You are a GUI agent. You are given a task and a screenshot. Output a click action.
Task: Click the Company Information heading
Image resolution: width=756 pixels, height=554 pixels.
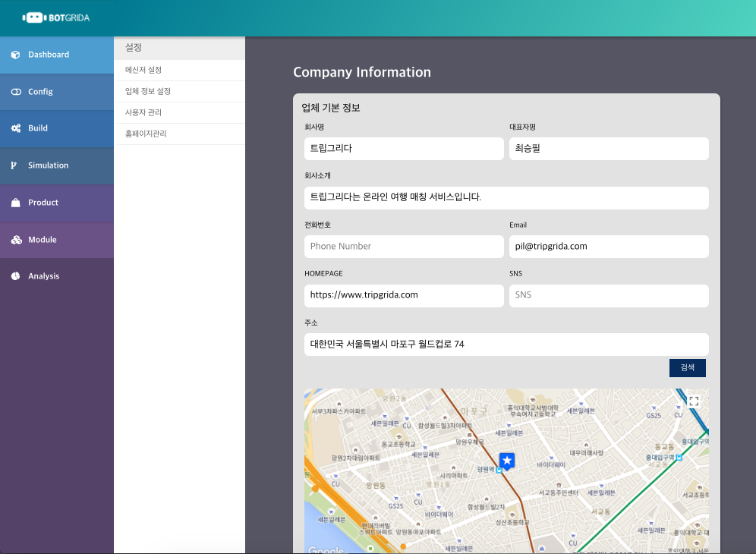coord(362,72)
